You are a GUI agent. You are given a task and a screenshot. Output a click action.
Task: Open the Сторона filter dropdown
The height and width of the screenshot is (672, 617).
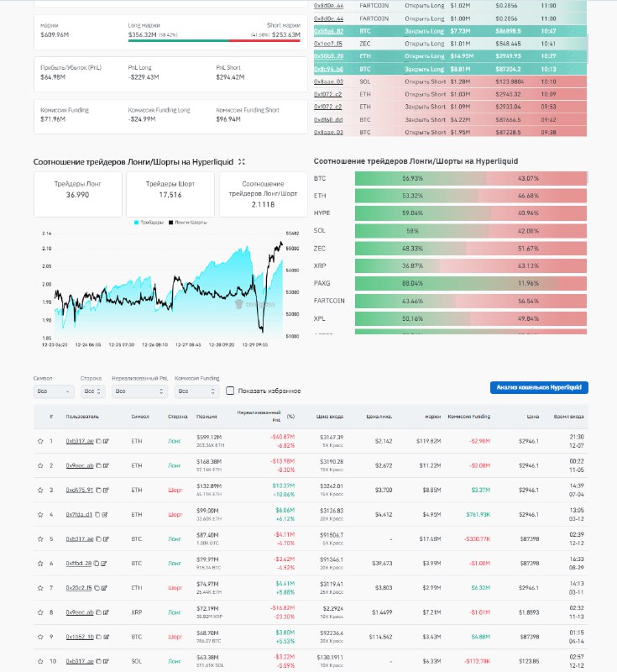[93, 391]
